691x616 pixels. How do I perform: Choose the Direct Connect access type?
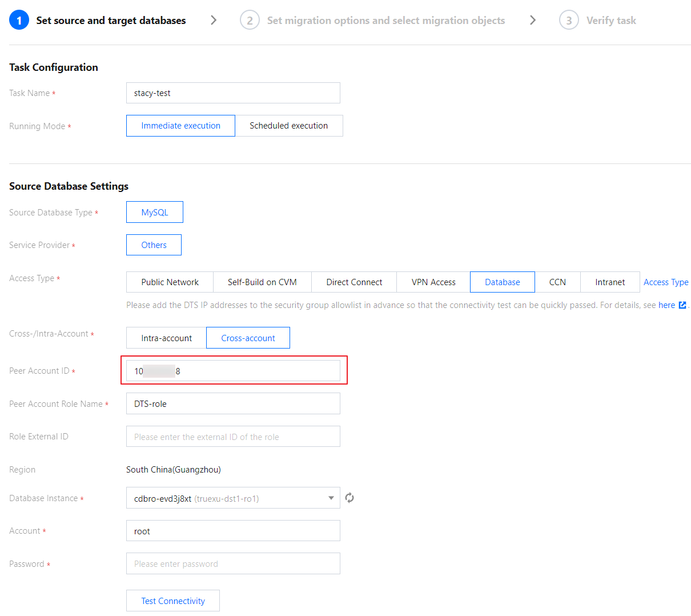[354, 282]
